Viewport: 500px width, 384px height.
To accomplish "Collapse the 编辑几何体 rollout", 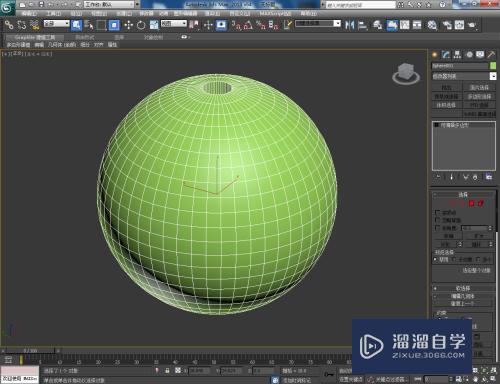I will (463, 296).
